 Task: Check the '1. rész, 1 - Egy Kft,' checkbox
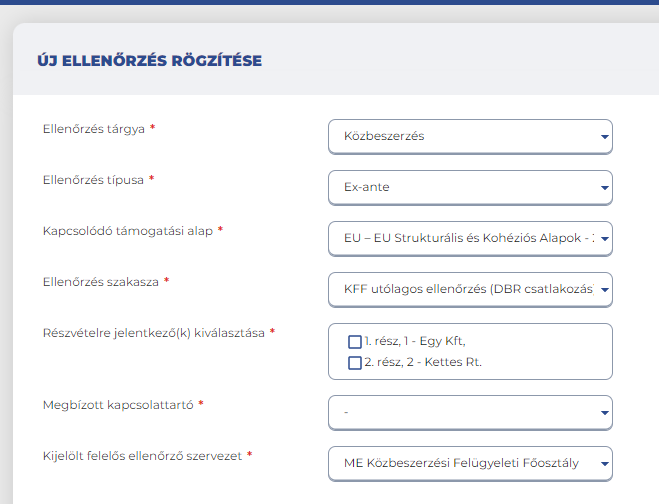(355, 342)
